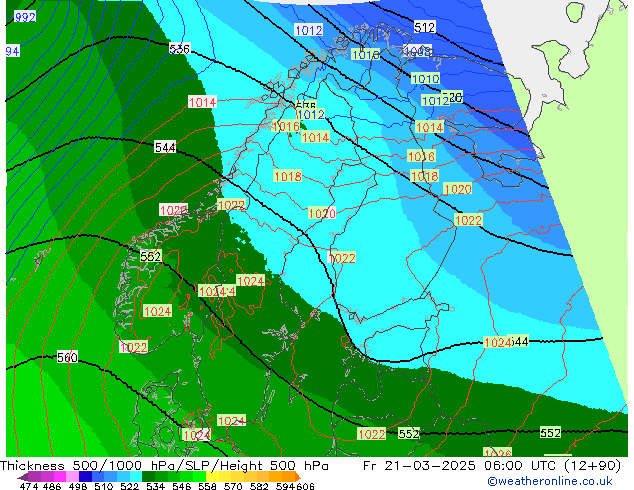This screenshot has height=490, width=634.
Task: Click the 558 legend value
Action: (x=207, y=486)
